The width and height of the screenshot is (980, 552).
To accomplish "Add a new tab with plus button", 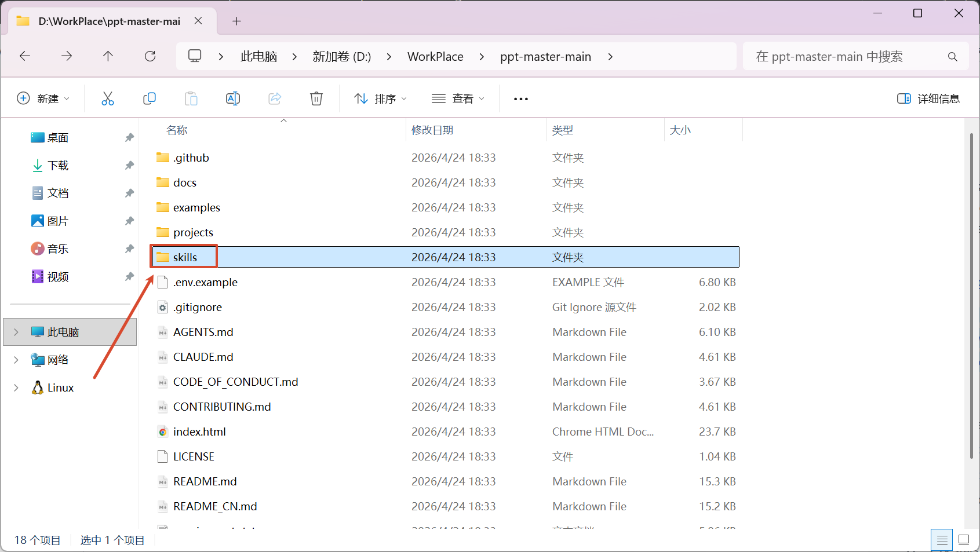I will [x=236, y=21].
